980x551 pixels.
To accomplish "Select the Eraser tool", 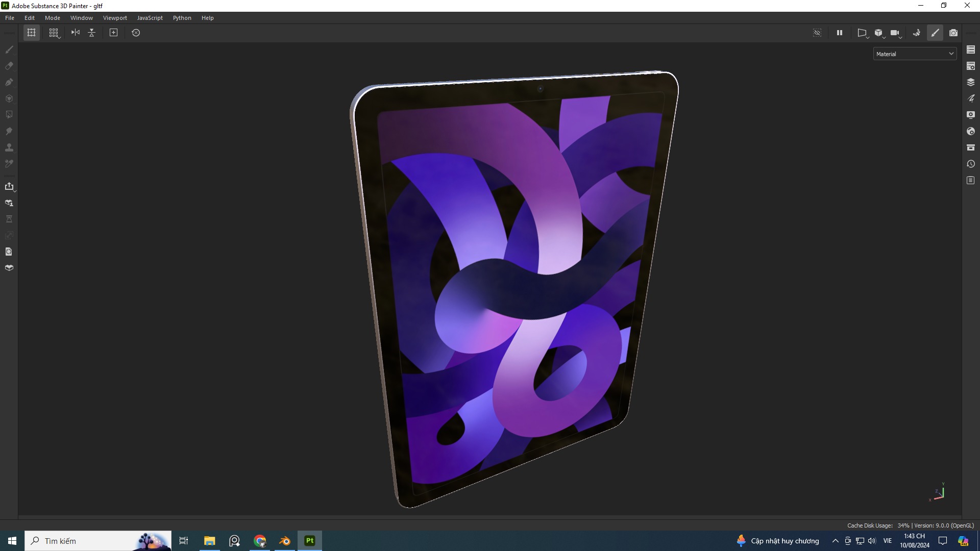I will point(9,66).
